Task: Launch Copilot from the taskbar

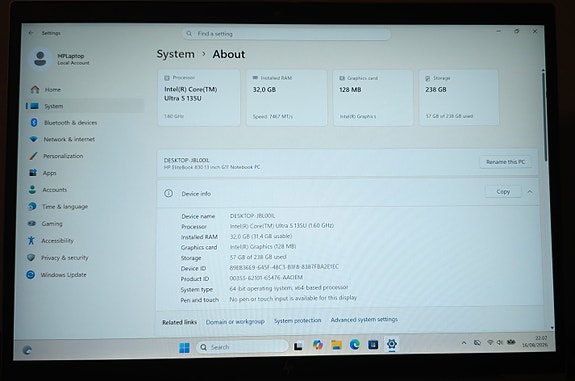Action: [x=318, y=345]
